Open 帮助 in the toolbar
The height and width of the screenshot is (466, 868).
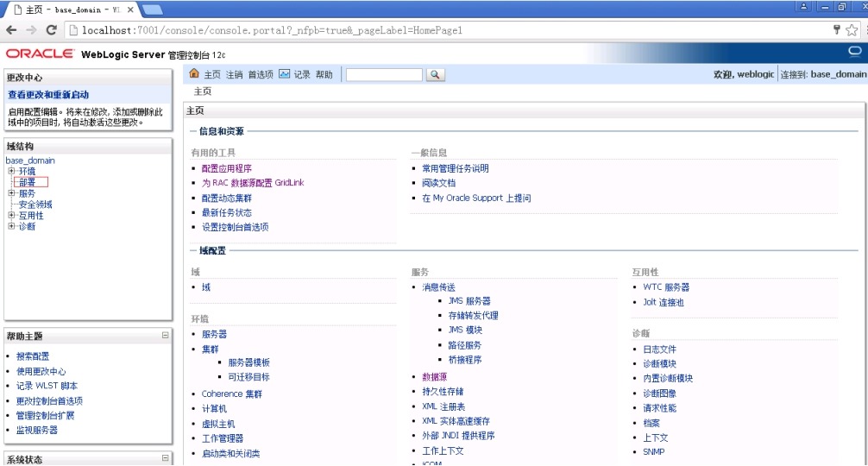[x=324, y=75]
